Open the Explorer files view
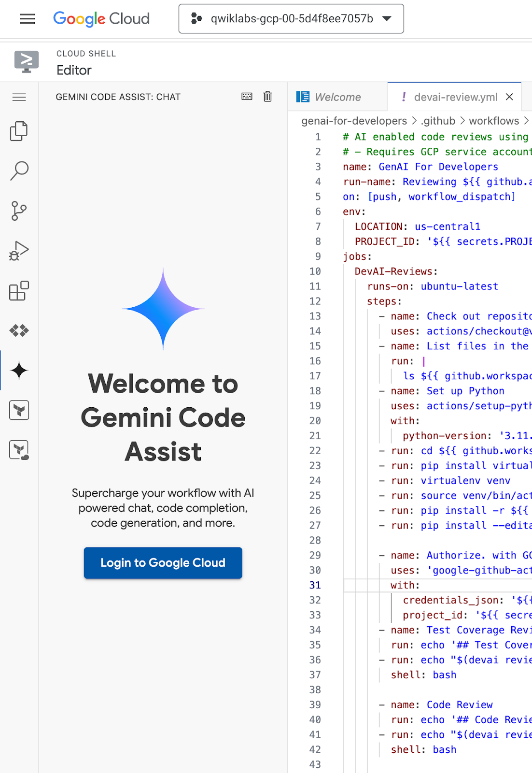Image resolution: width=532 pixels, height=773 pixels. [19, 131]
